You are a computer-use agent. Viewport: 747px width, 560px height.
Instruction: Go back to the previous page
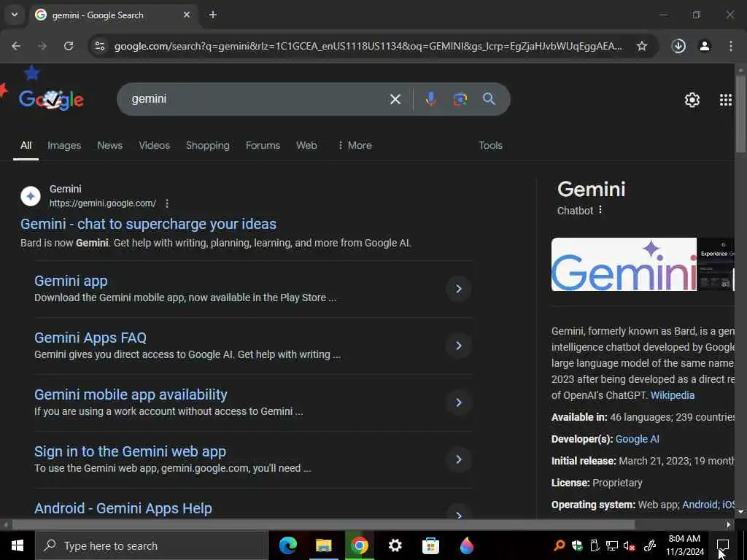[16, 46]
